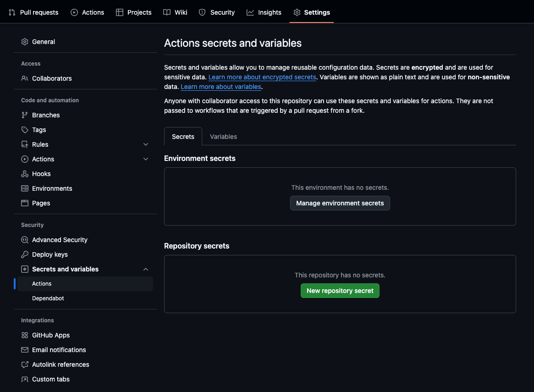Click the webhook icon next to Hooks
This screenshot has width=534, height=392.
point(25,174)
